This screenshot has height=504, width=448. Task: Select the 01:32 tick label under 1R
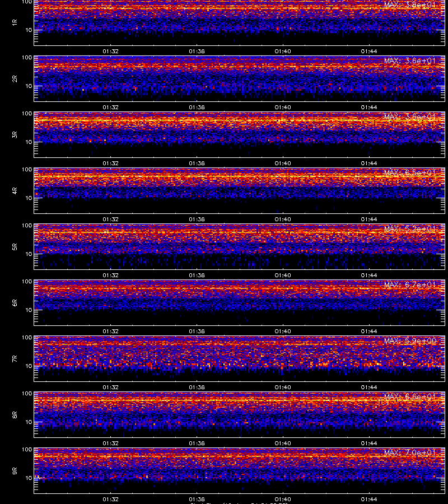point(110,51)
